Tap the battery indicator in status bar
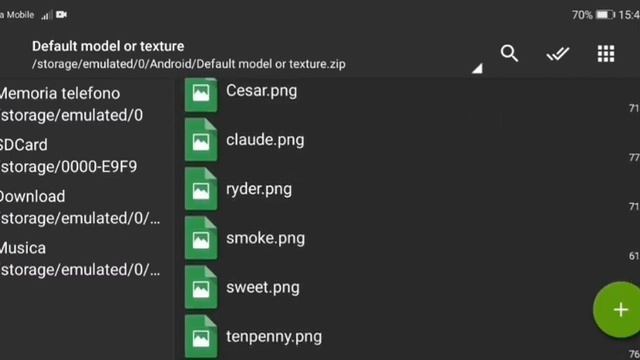The width and height of the screenshot is (640, 360). click(x=605, y=15)
